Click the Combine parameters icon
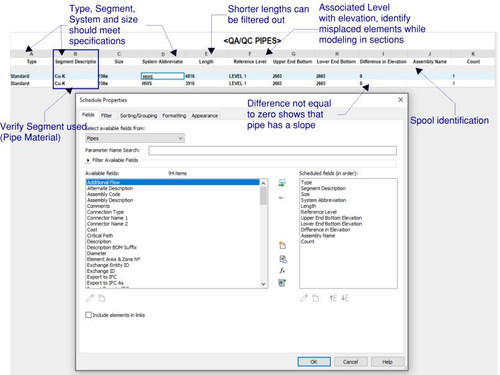The image size is (500, 375). [x=283, y=259]
